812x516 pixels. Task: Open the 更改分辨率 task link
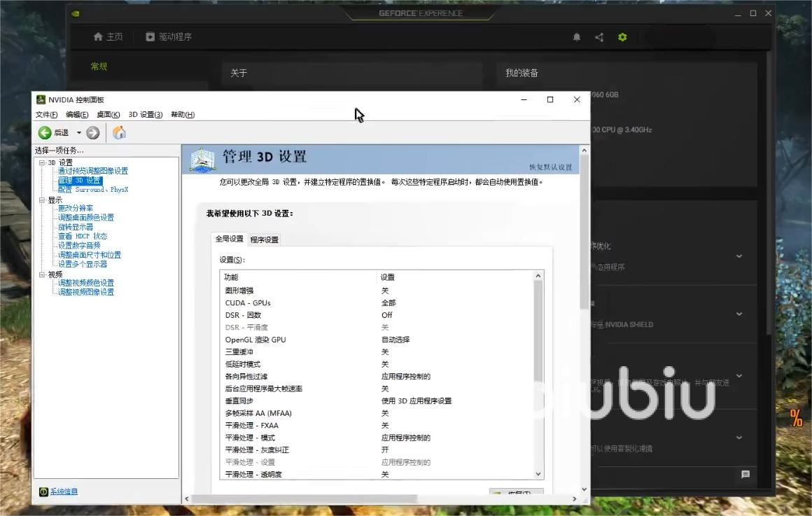tap(76, 208)
